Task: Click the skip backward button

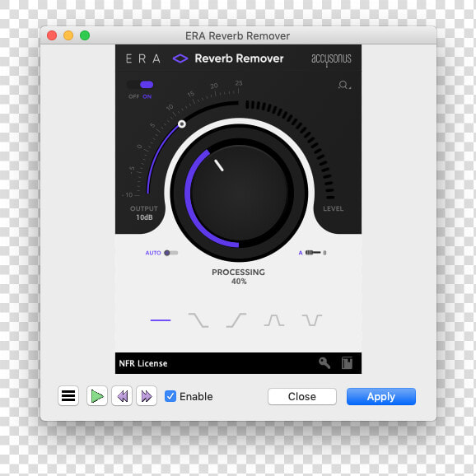Action: (x=122, y=396)
